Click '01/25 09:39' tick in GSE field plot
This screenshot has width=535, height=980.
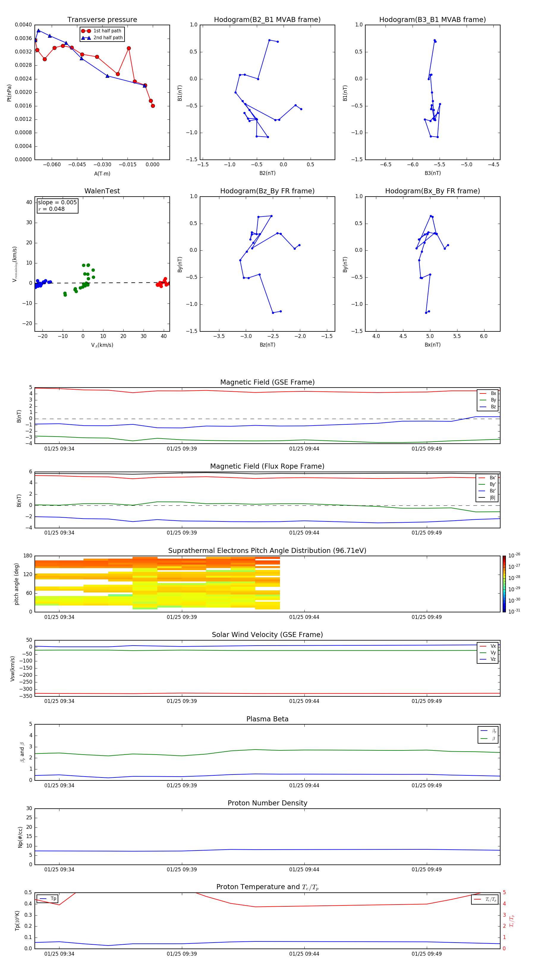pyautogui.click(x=182, y=448)
